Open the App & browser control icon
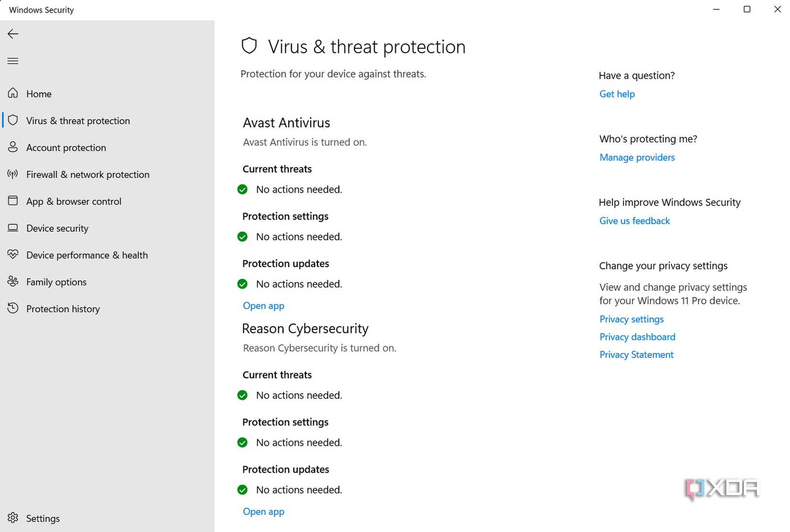Screen dimensions: 790x532 coord(13,200)
